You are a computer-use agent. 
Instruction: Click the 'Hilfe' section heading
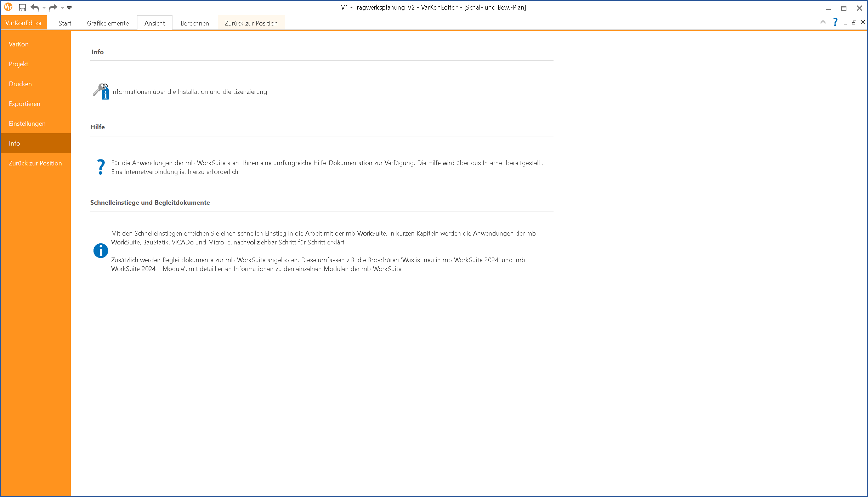click(97, 127)
